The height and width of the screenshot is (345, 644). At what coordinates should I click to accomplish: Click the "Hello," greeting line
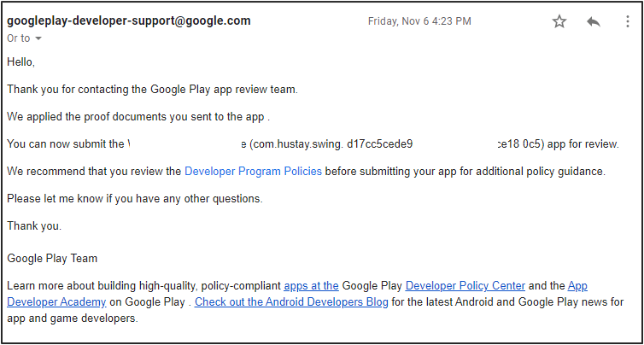tap(21, 61)
